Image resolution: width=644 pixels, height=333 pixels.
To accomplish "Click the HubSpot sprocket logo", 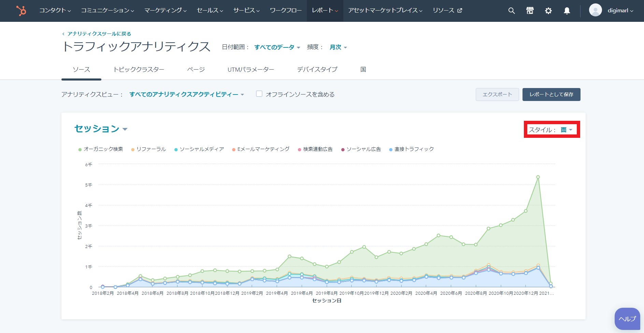I will click(21, 11).
